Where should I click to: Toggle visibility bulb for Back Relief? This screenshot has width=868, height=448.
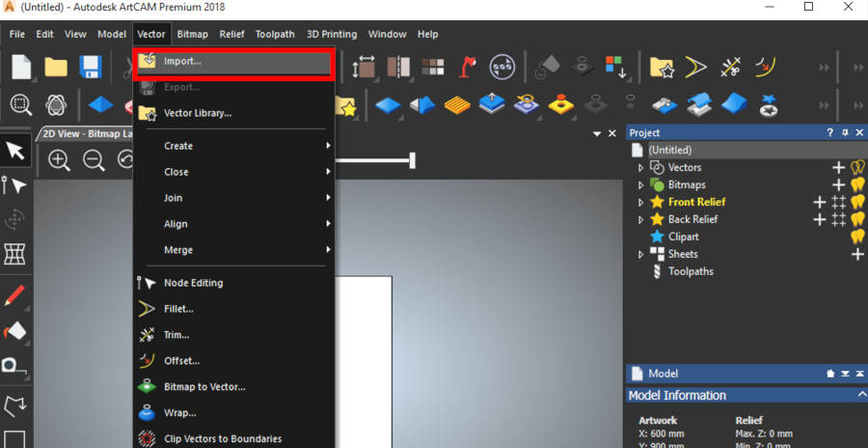tap(857, 219)
